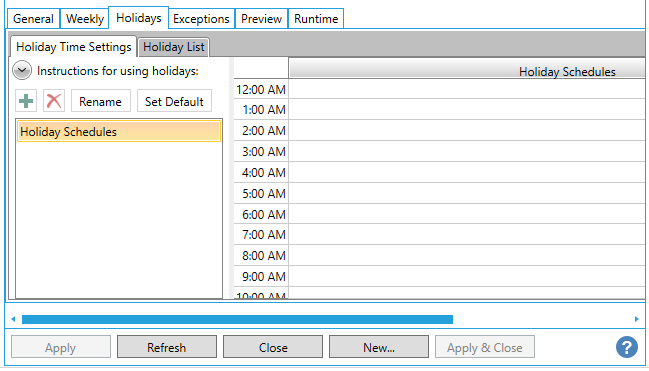This screenshot has height=371, width=649.
Task: Expand the instructions for using holidays
Action: click(x=22, y=70)
